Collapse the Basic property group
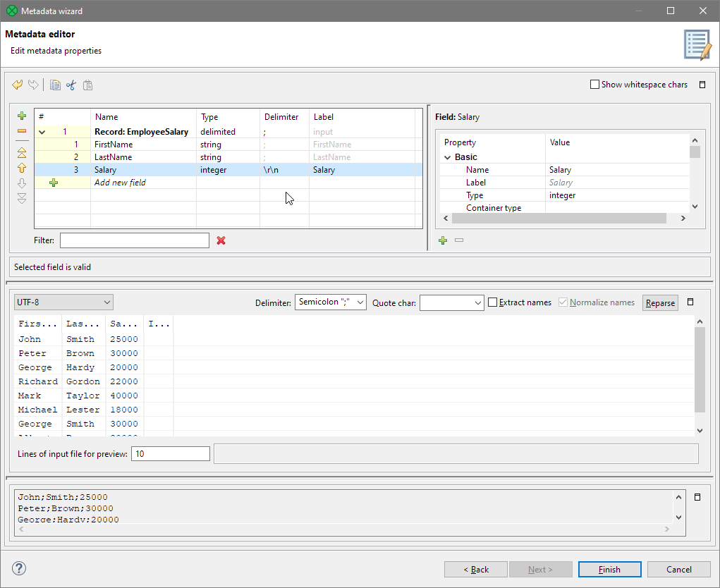Image resolution: width=720 pixels, height=588 pixels. tap(447, 157)
